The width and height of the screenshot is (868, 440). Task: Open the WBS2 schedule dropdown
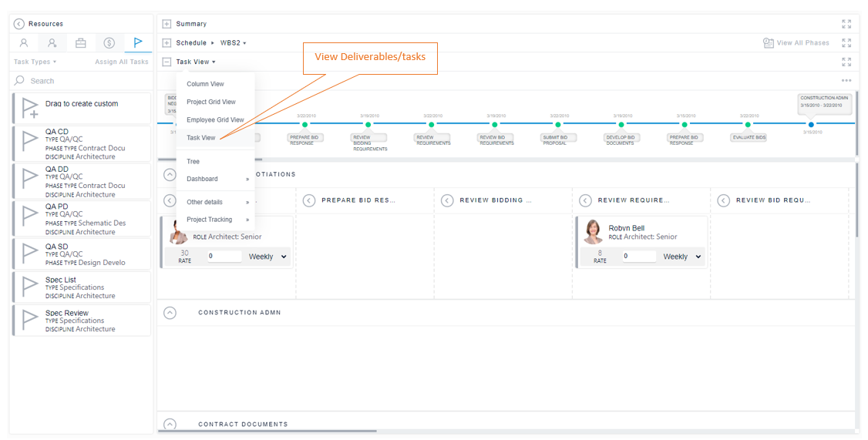[x=233, y=42]
